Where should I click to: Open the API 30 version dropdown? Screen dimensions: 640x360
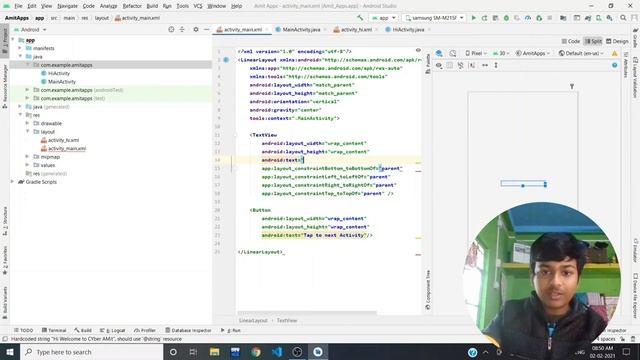pyautogui.click(x=501, y=53)
